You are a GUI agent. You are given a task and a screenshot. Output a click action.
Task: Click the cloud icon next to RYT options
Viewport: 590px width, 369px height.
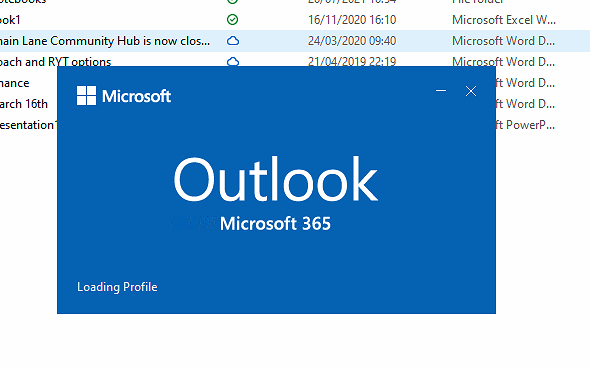click(233, 62)
